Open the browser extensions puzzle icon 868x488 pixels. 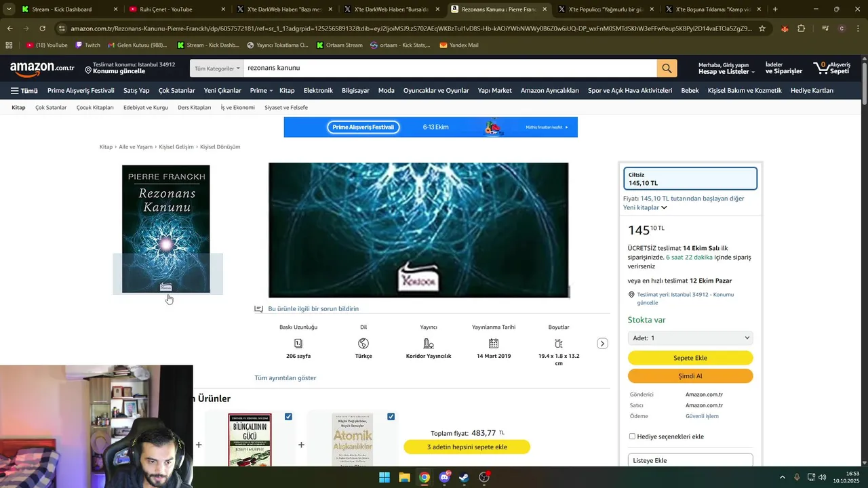pyautogui.click(x=802, y=28)
